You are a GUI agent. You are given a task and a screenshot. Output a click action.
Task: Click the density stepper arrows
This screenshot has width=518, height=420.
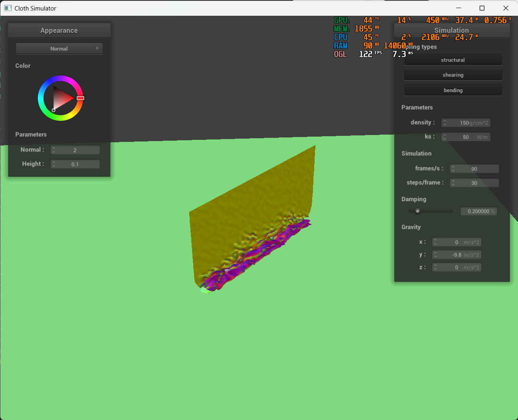tap(444, 123)
